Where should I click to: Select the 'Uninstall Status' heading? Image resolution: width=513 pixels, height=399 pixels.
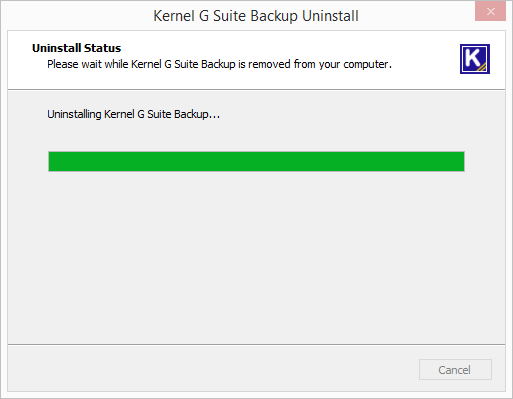point(76,48)
